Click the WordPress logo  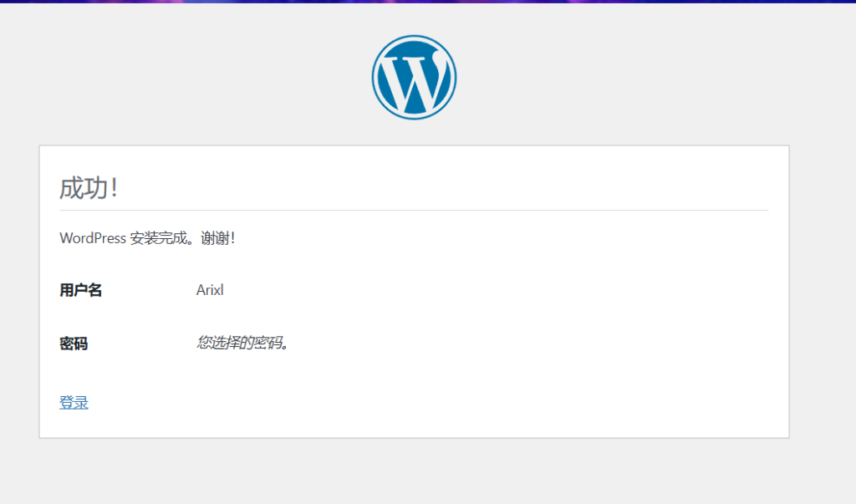pos(415,78)
